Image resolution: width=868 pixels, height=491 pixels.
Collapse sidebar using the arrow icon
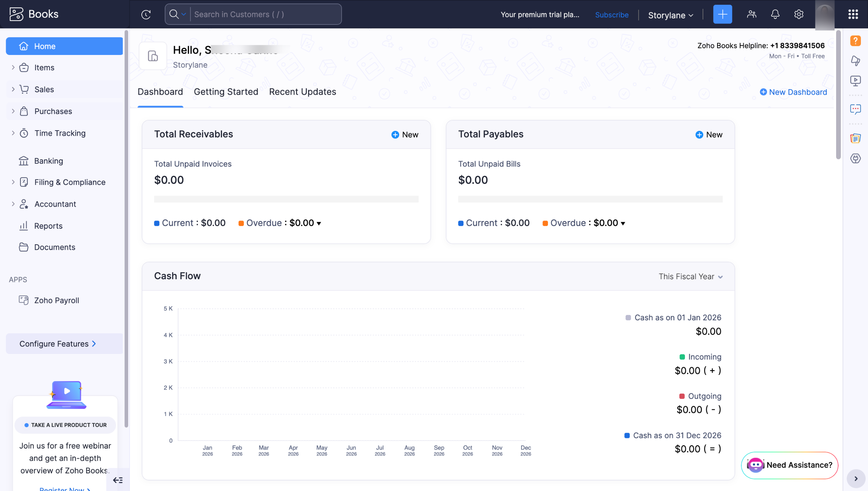point(118,480)
